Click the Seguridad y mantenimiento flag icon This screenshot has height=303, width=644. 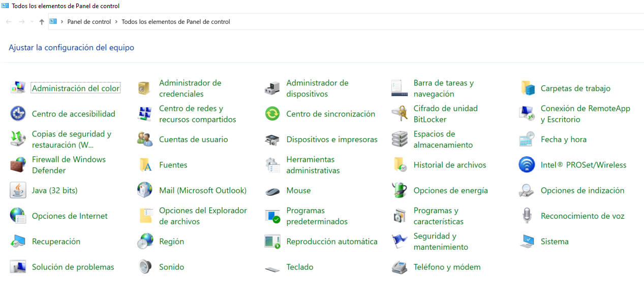[x=400, y=242]
